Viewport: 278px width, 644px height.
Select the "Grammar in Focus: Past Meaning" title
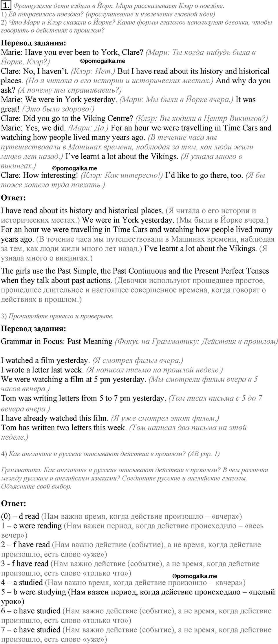57,342
